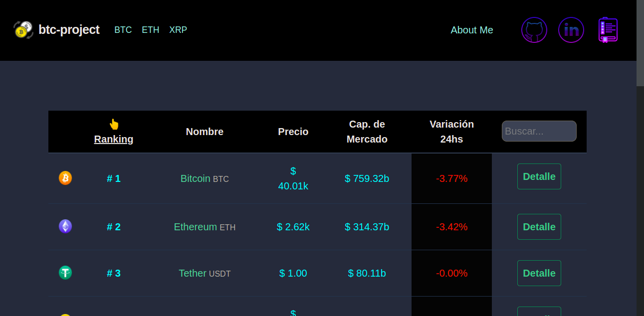Click the purple Ethereum coin icon
The image size is (644, 316).
65,226
